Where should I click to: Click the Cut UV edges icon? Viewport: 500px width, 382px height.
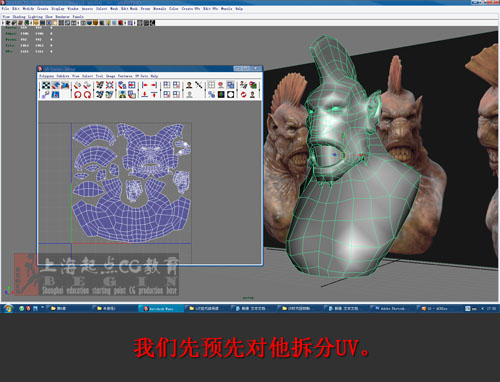click(x=100, y=85)
